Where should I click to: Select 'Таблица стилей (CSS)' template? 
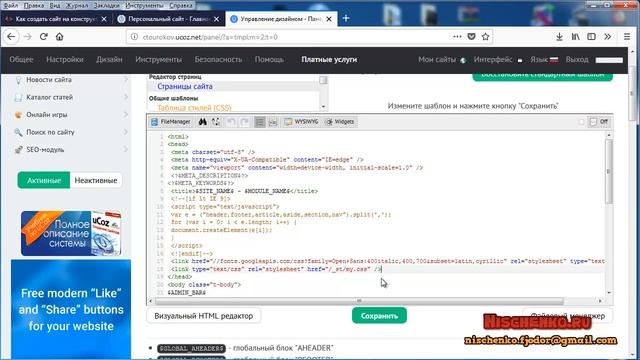(194, 108)
